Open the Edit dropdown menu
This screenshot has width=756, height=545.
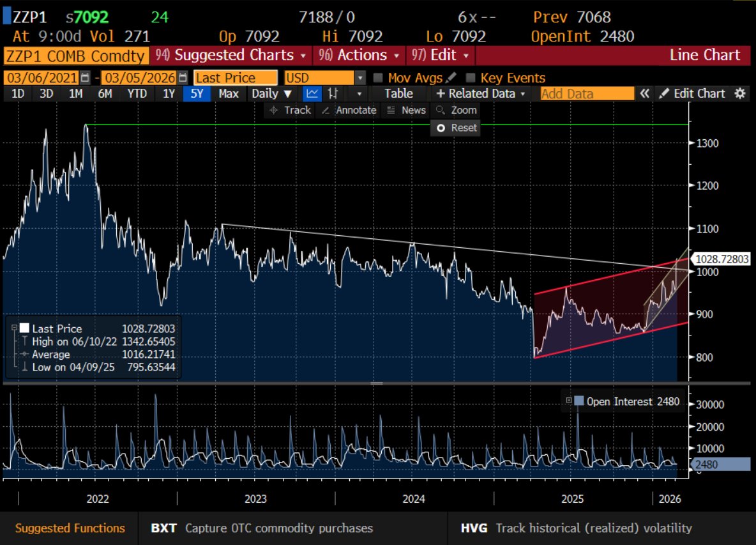coord(440,56)
